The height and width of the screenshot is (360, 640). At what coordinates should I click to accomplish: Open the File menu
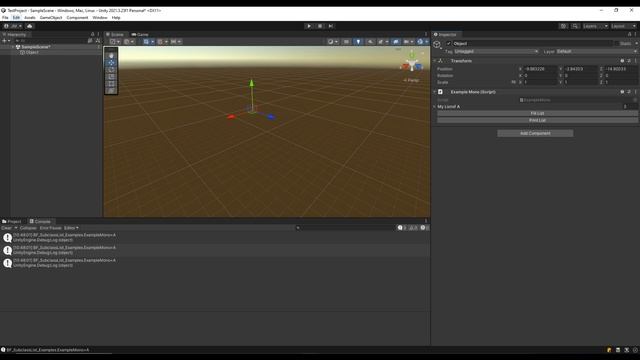[5, 18]
